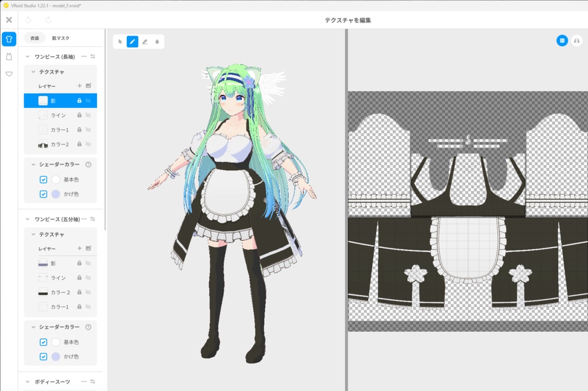Viewport: 588px width, 391px height.
Task: Enable mirror symmetry painting
Action: (578, 41)
